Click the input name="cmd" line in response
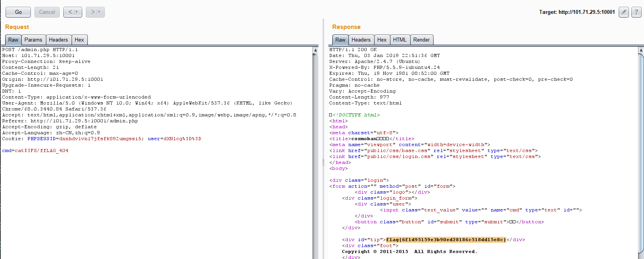Image resolution: width=644 pixels, height=259 pixels. coord(481,210)
